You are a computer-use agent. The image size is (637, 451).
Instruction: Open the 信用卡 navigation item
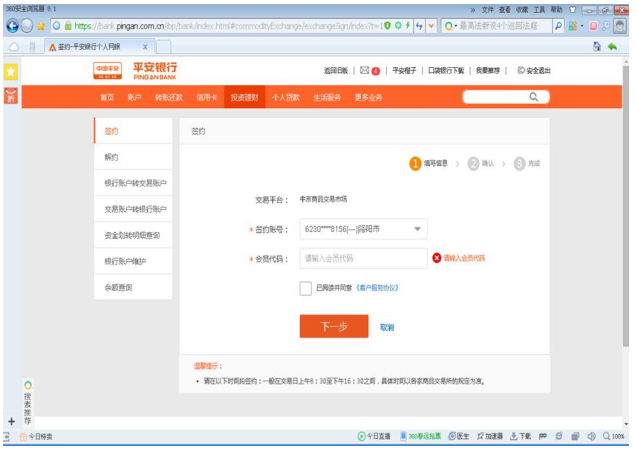[206, 97]
